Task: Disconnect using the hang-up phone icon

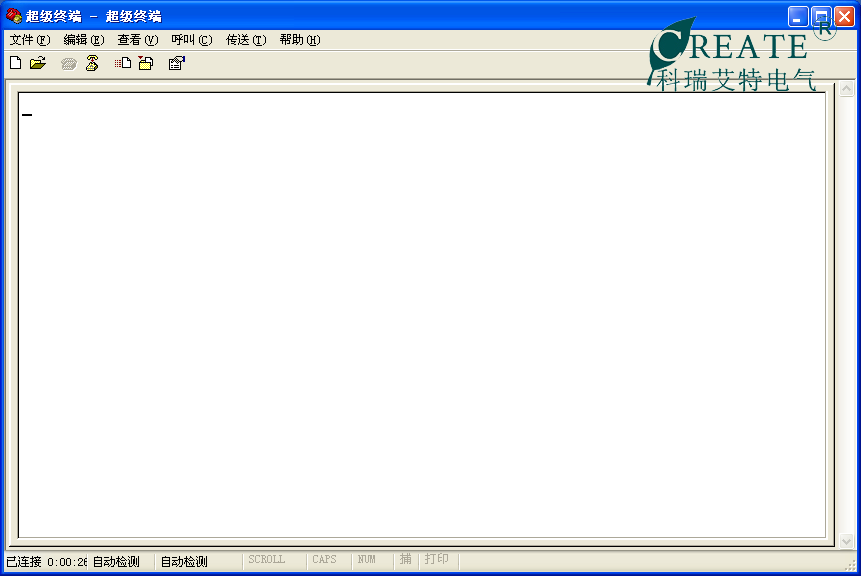Action: [x=92, y=63]
